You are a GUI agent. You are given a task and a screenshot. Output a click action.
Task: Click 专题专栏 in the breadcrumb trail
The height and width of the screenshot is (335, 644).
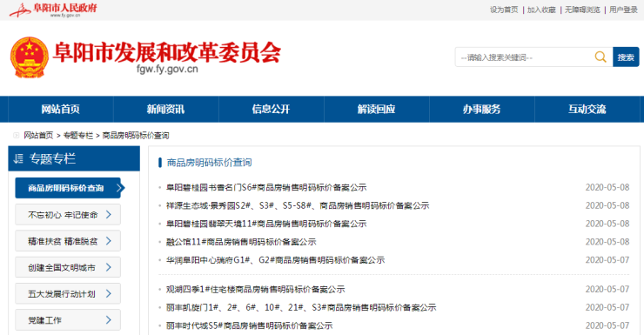[x=78, y=136]
